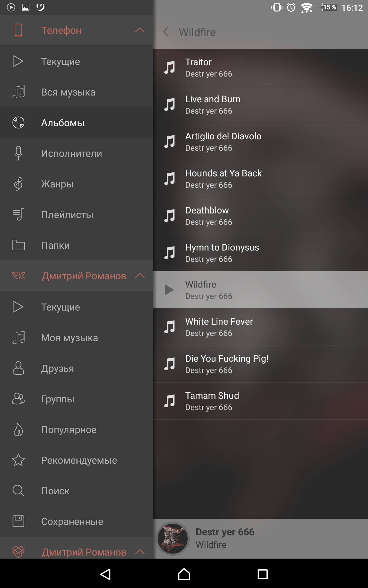Image resolution: width=368 pixels, height=588 pixels.
Task: Select the treble clef Жанры icon
Action: (18, 184)
